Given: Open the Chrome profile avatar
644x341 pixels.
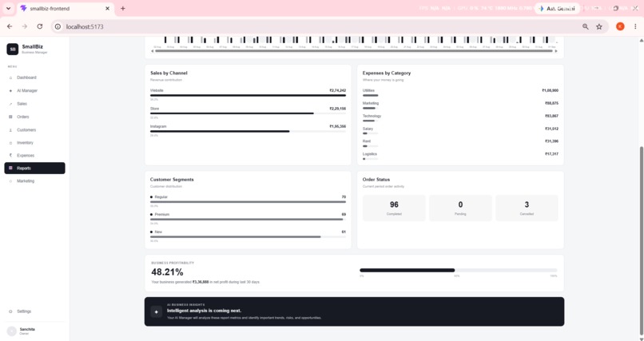Looking at the screenshot, I should (620, 26).
